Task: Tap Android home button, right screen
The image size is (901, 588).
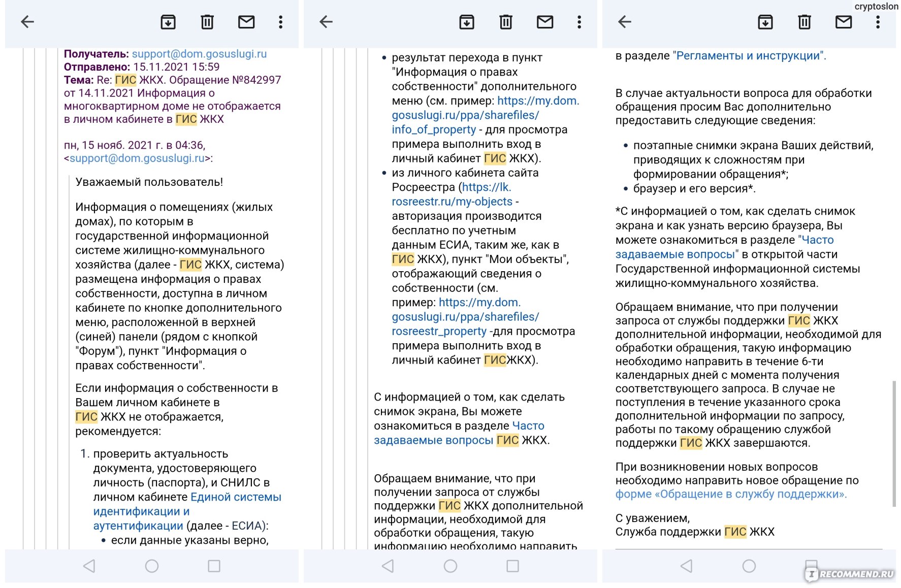Action: (749, 566)
